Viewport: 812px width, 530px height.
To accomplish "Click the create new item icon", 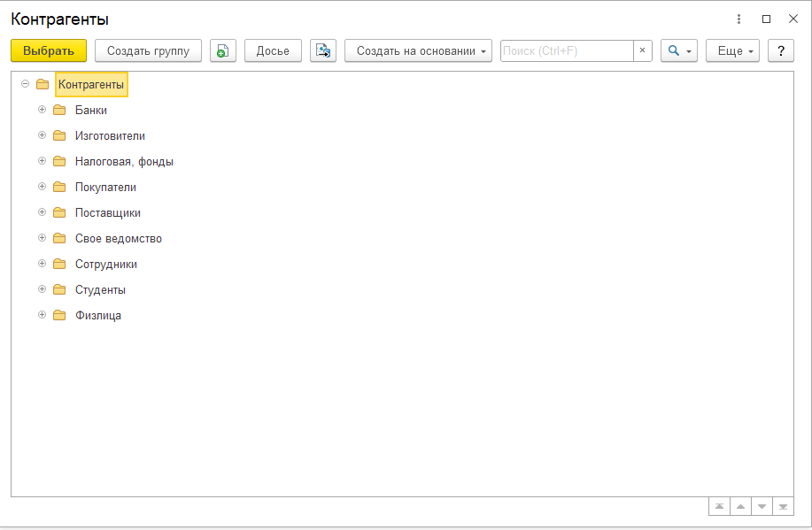I will coord(222,50).
